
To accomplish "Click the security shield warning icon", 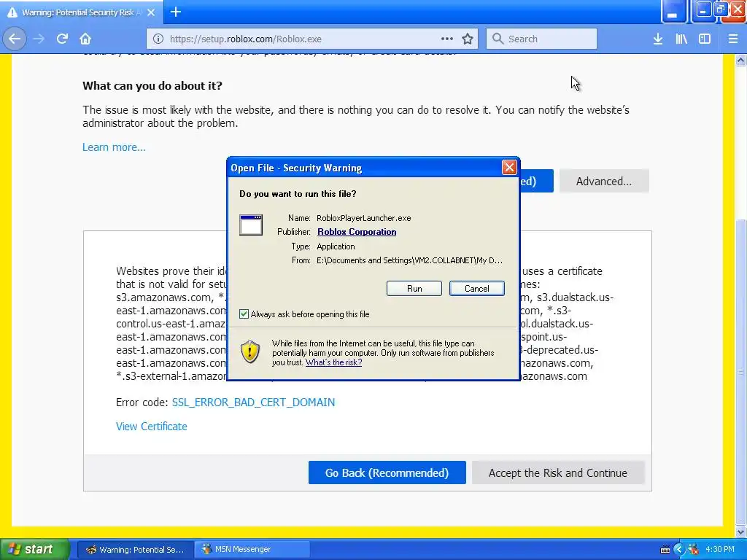I will click(x=250, y=352).
